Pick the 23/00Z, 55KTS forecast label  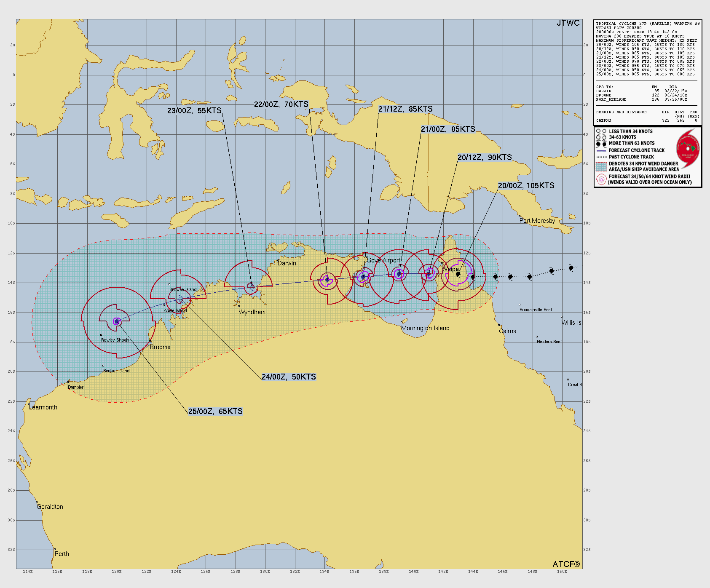(194, 111)
